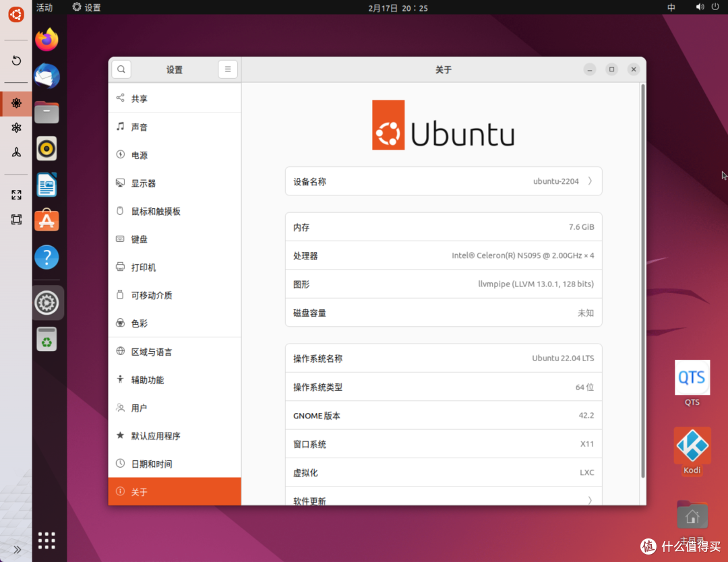Select 声音 (Sound) settings panel
The height and width of the screenshot is (562, 728).
(175, 127)
